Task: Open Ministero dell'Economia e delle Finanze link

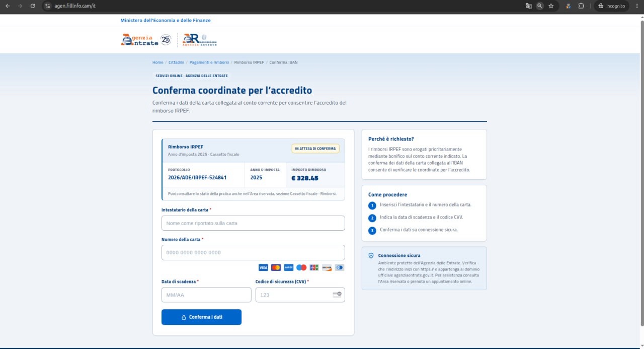Action: pos(166,20)
